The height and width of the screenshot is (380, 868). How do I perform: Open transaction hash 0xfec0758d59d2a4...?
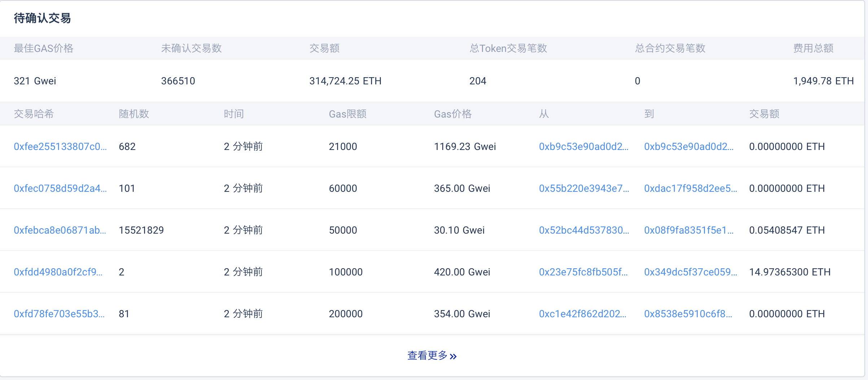[60, 188]
